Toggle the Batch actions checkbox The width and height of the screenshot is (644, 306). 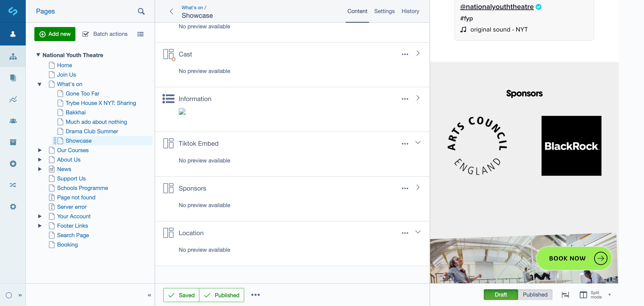86,34
